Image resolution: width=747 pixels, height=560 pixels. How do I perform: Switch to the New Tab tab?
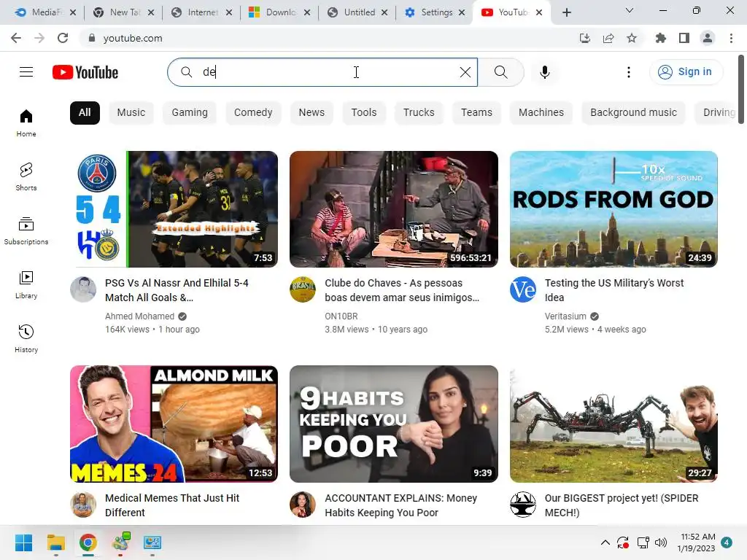[x=123, y=12]
